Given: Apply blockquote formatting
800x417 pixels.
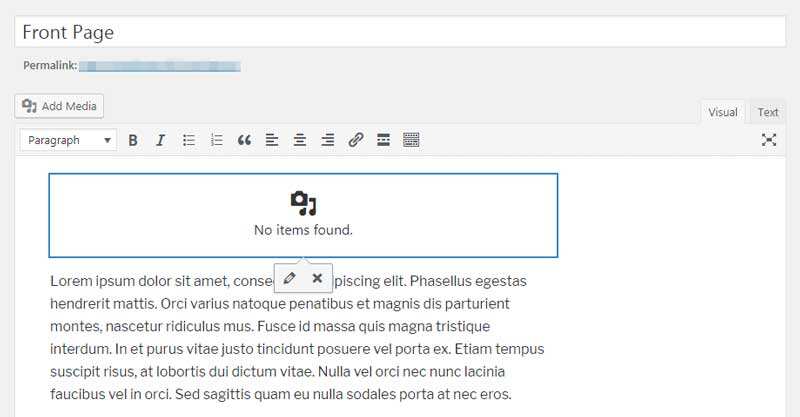Looking at the screenshot, I should coord(244,140).
